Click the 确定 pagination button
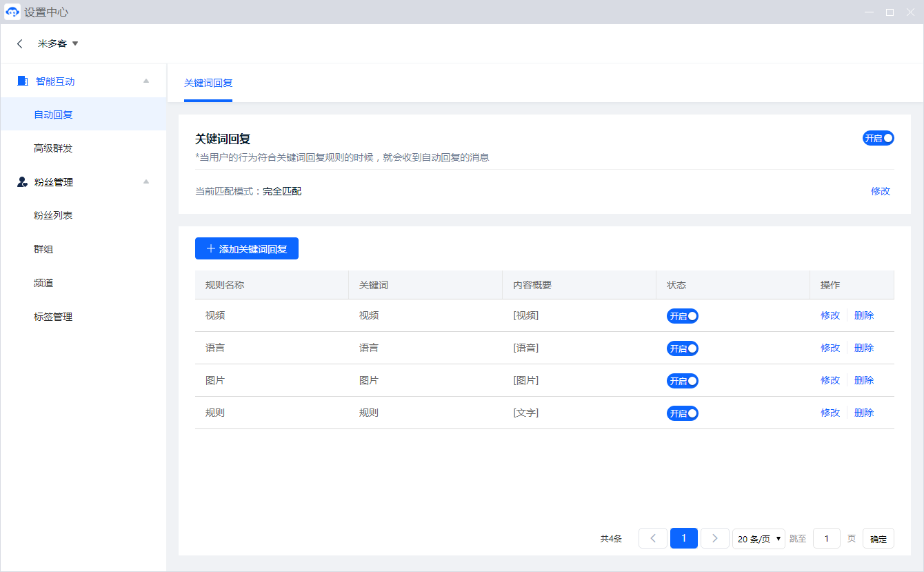 (x=878, y=538)
